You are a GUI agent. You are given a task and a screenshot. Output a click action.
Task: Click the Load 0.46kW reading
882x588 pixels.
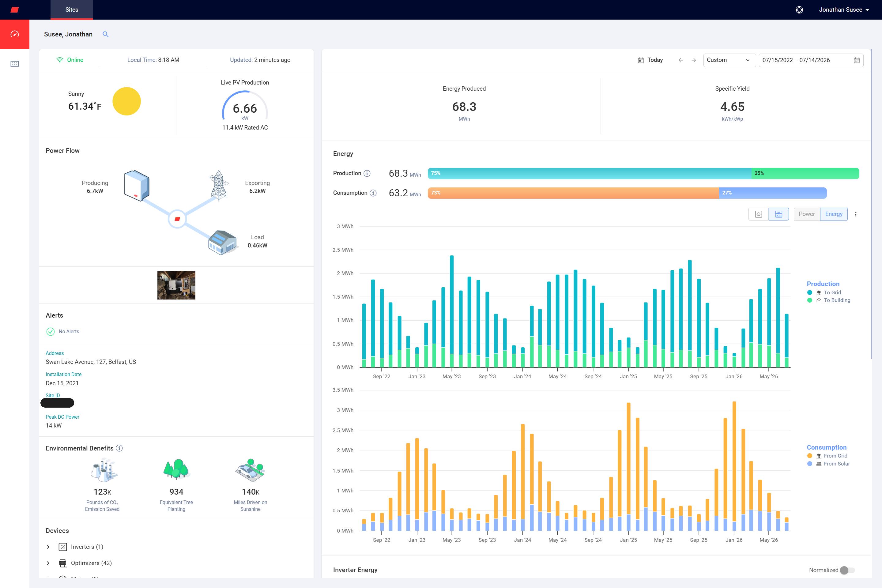point(257,241)
